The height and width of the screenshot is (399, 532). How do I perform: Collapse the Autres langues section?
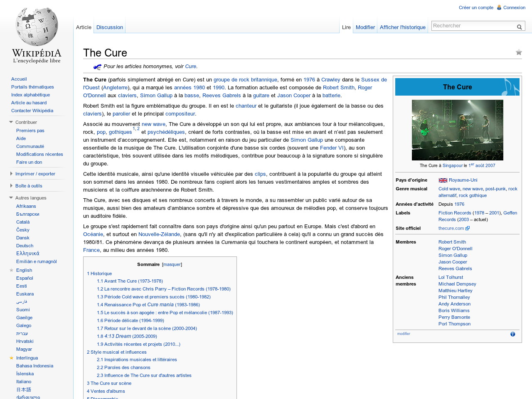click(11, 198)
